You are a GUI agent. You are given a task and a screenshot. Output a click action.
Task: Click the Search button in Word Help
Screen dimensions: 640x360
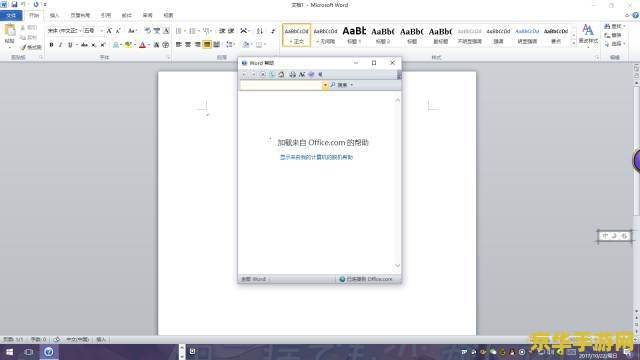pos(339,85)
